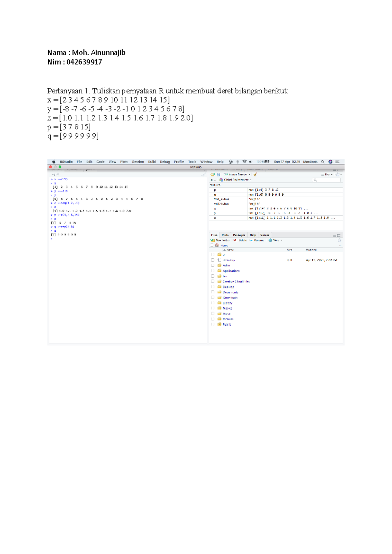
Task: Tick the checkbox next to Downloads folder
Action: pyautogui.click(x=213, y=298)
